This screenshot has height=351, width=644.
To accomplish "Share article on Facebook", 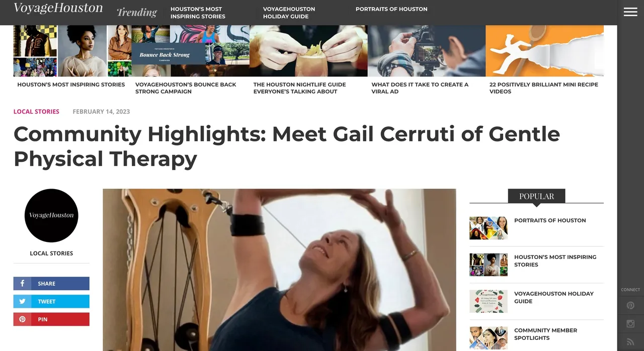I will pyautogui.click(x=51, y=284).
